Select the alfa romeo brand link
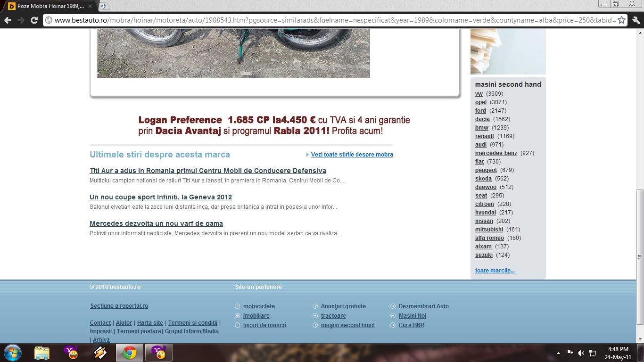This screenshot has width=644, height=362. (x=489, y=238)
